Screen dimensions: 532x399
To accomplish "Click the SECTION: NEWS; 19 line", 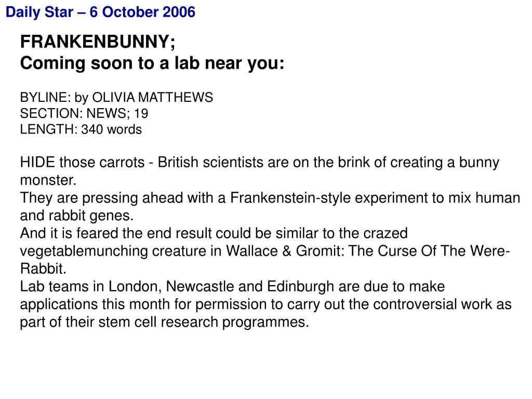I will click(84, 113).
